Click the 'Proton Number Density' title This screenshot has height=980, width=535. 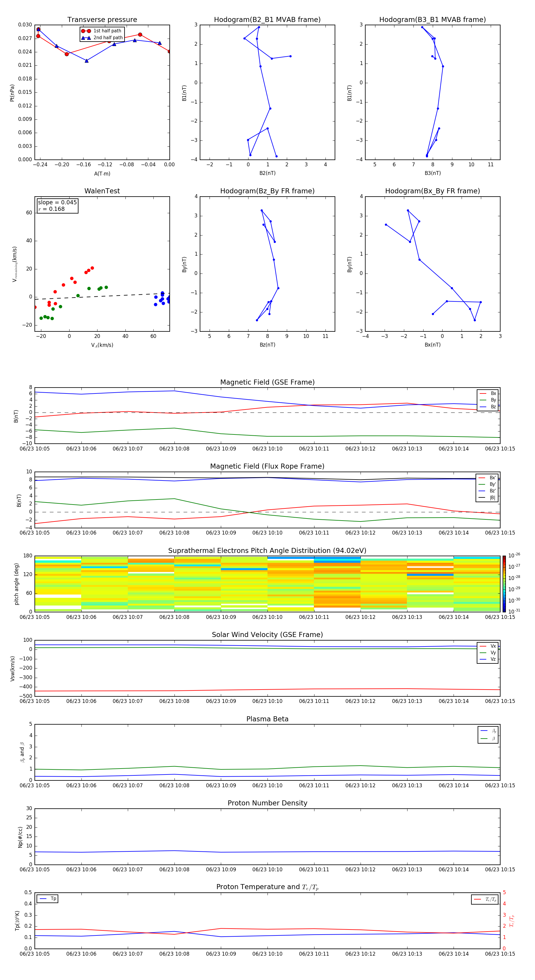(267, 804)
